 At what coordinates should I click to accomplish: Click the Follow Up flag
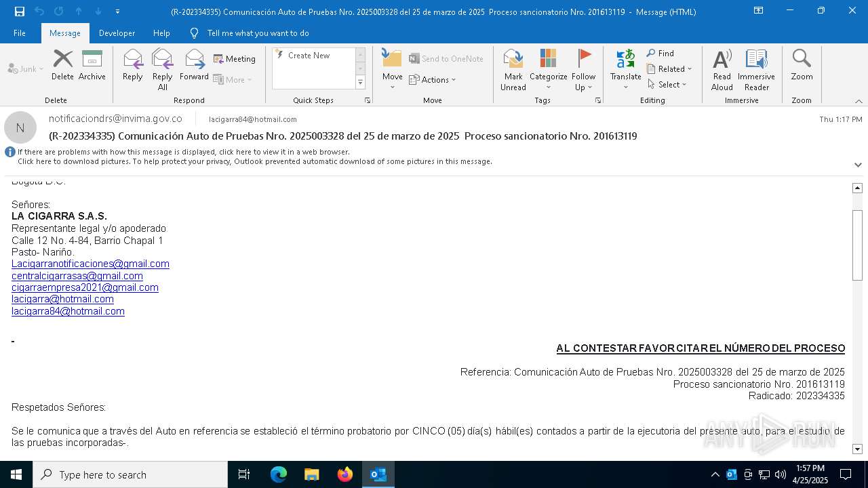(583, 69)
